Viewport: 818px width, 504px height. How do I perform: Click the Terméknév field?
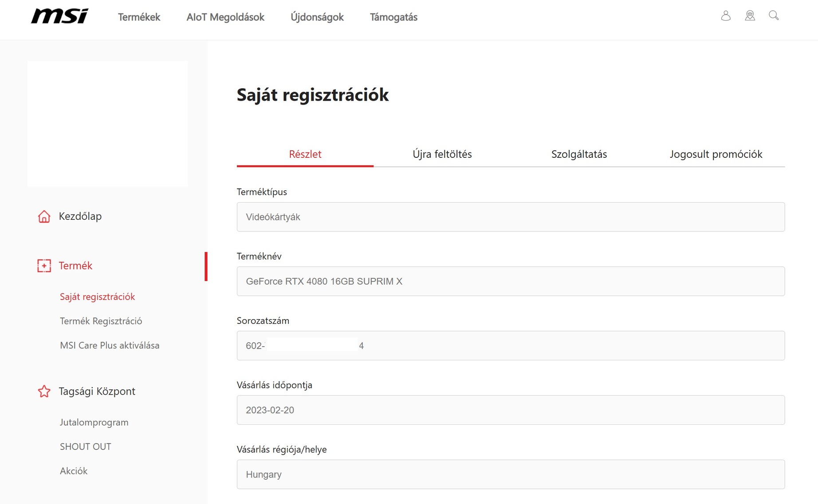tap(511, 281)
